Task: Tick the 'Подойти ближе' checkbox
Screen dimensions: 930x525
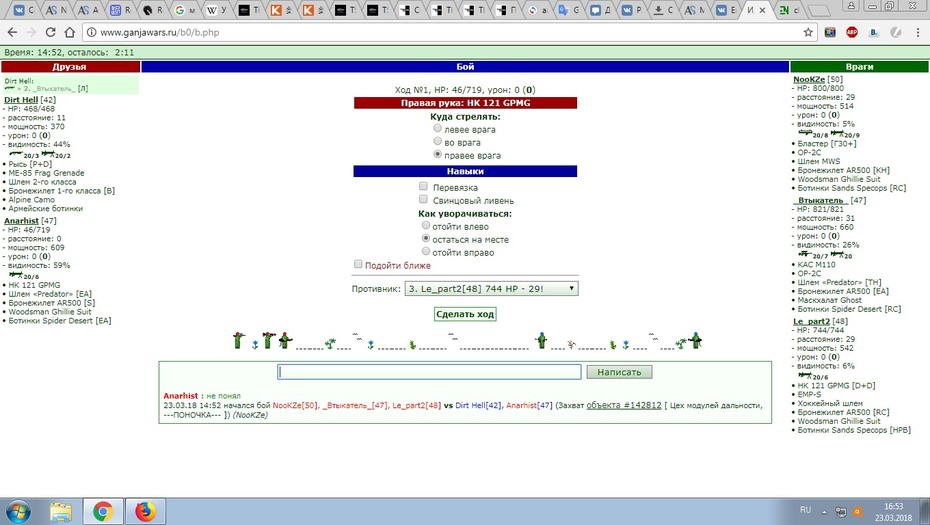Action: (x=358, y=265)
